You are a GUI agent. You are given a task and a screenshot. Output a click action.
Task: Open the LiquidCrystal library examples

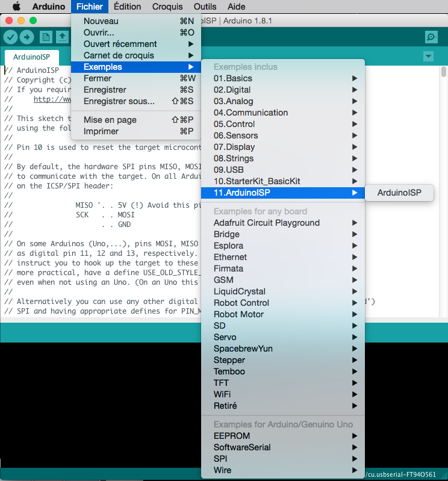(283, 291)
